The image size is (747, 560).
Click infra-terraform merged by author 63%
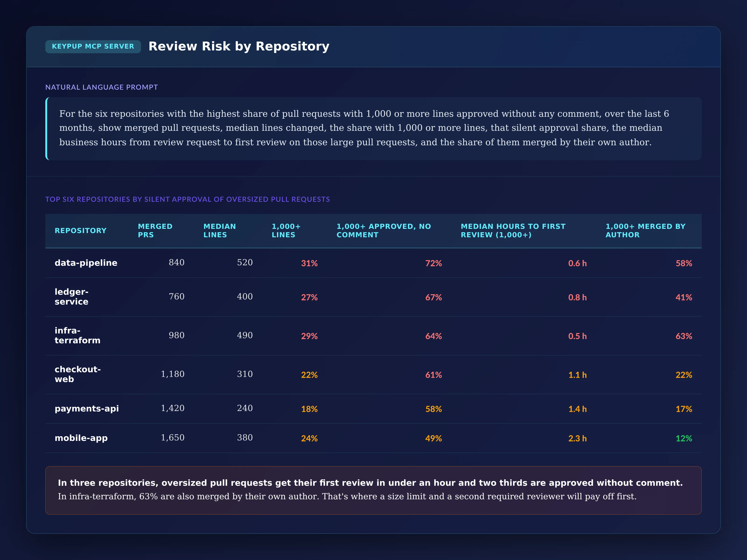click(x=684, y=336)
